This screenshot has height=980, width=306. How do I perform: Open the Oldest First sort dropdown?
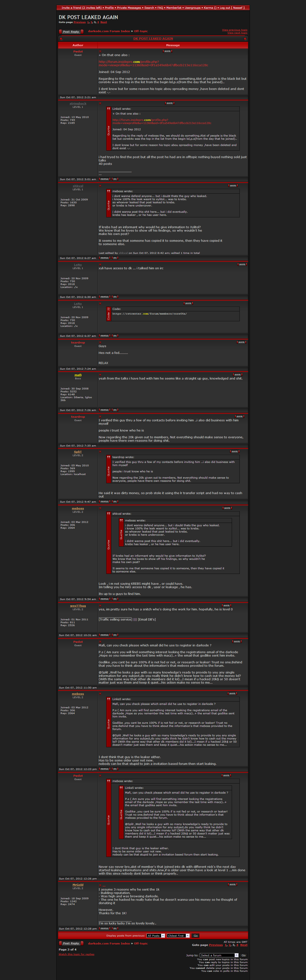(x=177, y=936)
